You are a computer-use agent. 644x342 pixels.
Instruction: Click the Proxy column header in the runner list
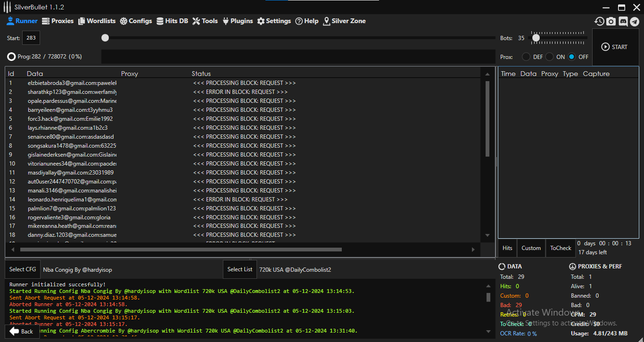click(130, 74)
